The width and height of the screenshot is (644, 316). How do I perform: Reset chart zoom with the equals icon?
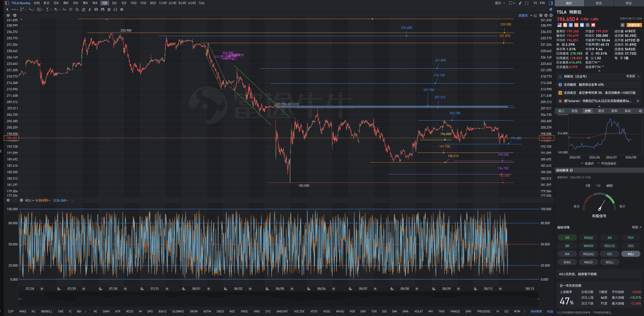(x=541, y=16)
